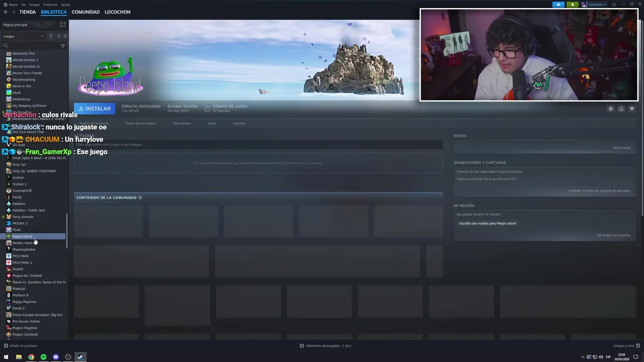This screenshot has width=644, height=362.
Task: Toggle the ready-to-play filter icon
Action: [65, 36]
